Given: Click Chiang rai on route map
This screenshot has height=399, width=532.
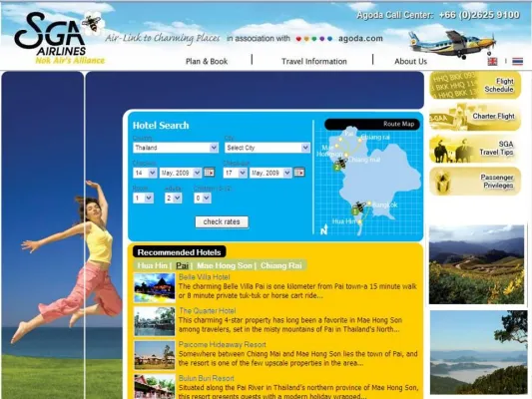Looking at the screenshot, I should 375,138.
